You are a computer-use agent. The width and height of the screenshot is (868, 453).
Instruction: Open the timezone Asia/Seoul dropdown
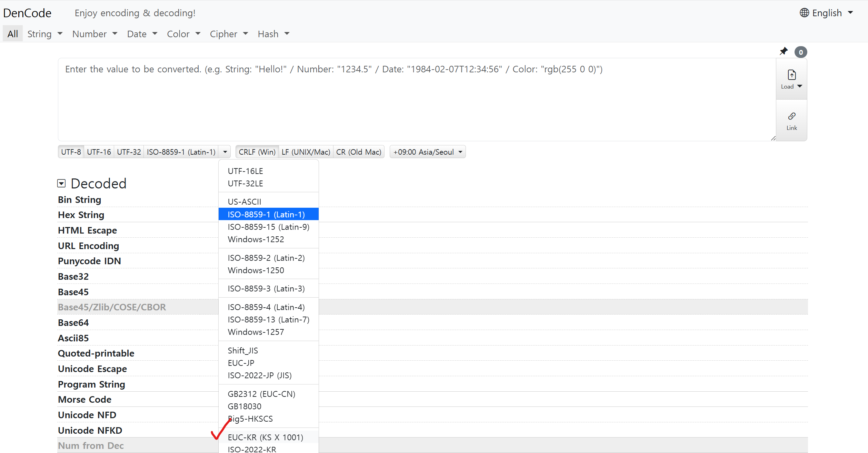click(x=427, y=152)
